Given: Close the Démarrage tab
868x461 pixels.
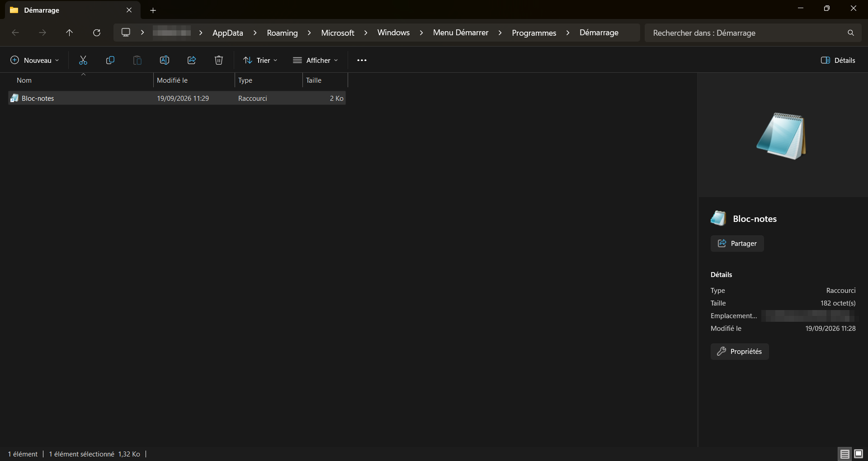Looking at the screenshot, I should click(x=129, y=10).
